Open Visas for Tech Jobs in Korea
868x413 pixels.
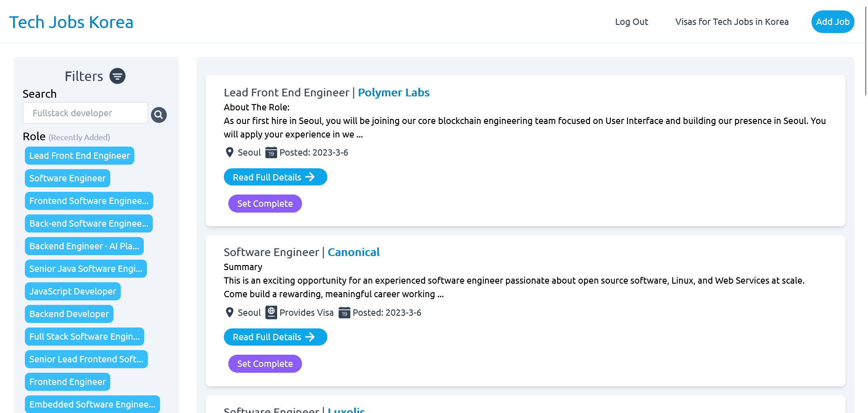click(x=731, y=21)
